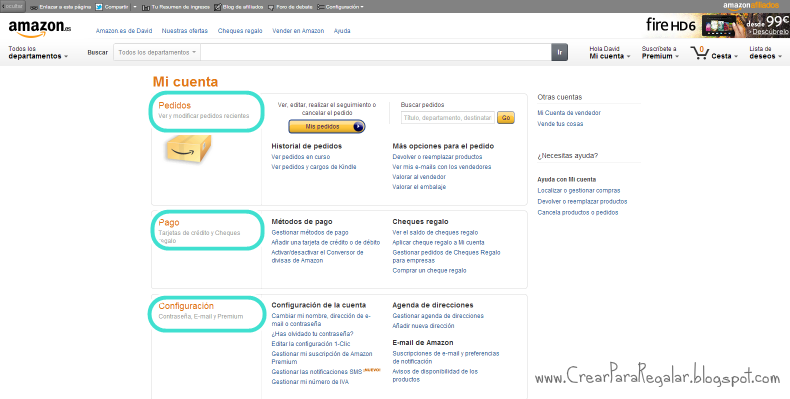Click the fire HD6 banner ad
Screen dimensions: 790x399
pos(717,25)
